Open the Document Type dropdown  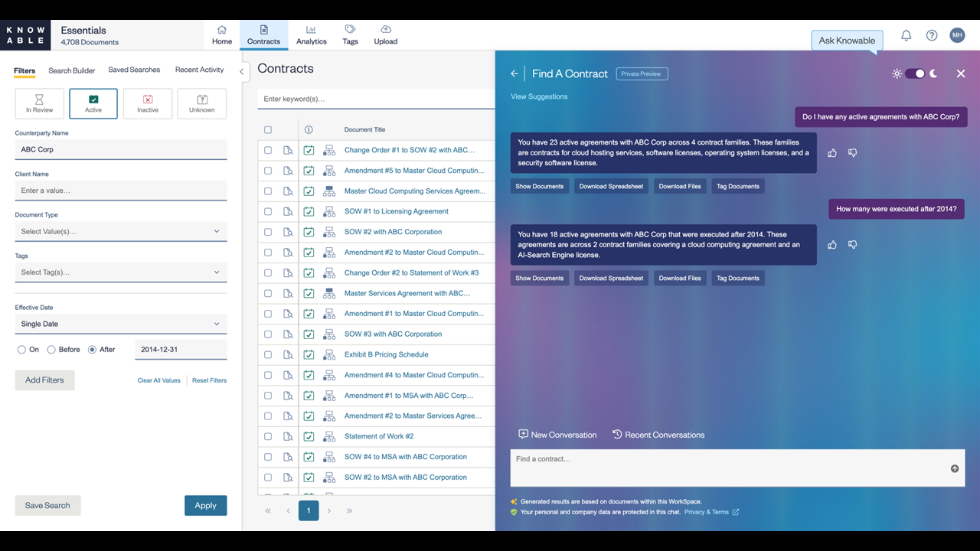[121, 231]
